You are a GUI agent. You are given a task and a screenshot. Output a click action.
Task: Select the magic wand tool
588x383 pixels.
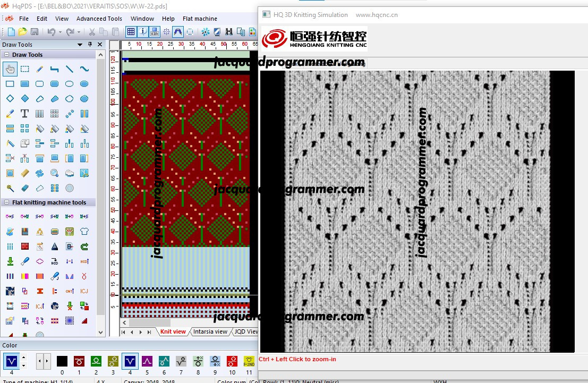point(10,188)
